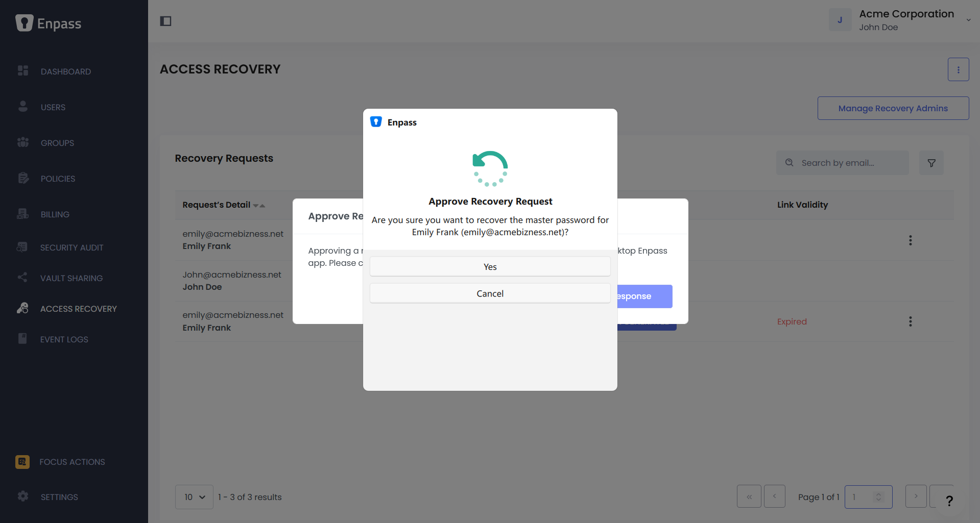This screenshot has height=523, width=980.
Task: Go to the first page
Action: [x=749, y=496]
